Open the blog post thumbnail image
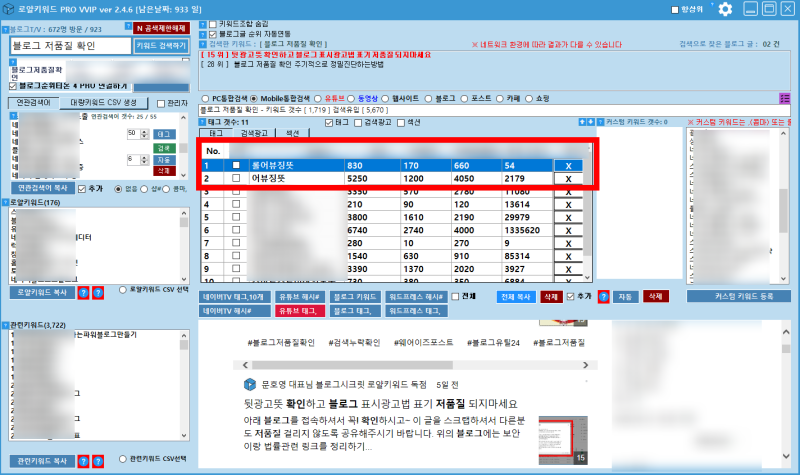 pyautogui.click(x=563, y=440)
